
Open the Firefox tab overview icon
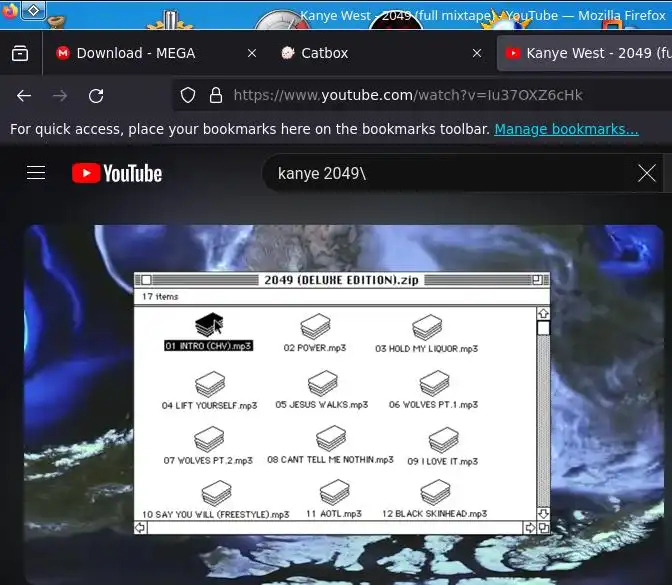click(20, 53)
